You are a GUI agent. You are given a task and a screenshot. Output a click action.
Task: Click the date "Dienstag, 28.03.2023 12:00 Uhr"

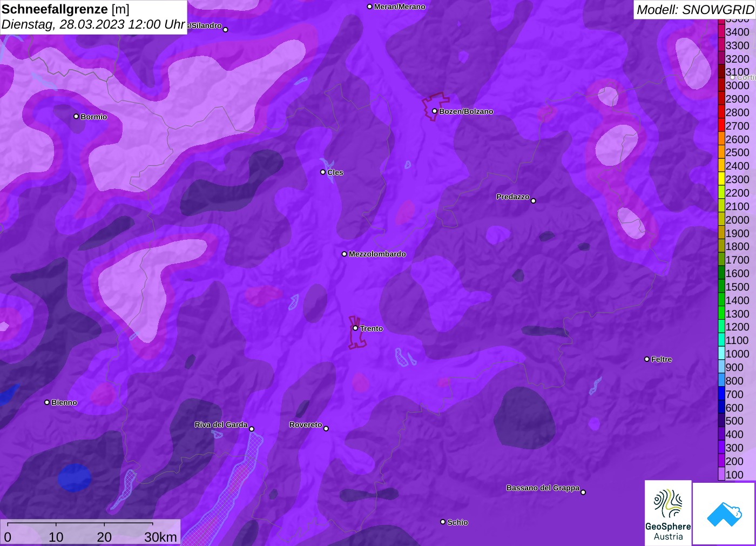pyautogui.click(x=93, y=24)
